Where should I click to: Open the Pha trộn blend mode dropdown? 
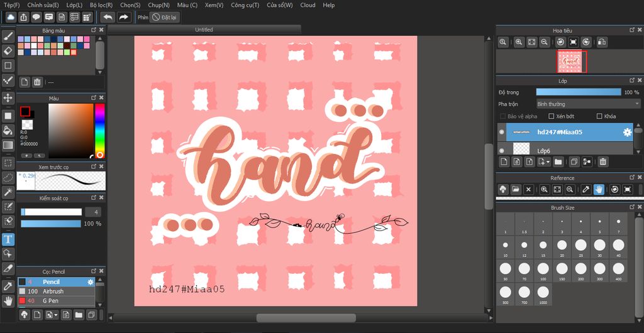click(589, 104)
